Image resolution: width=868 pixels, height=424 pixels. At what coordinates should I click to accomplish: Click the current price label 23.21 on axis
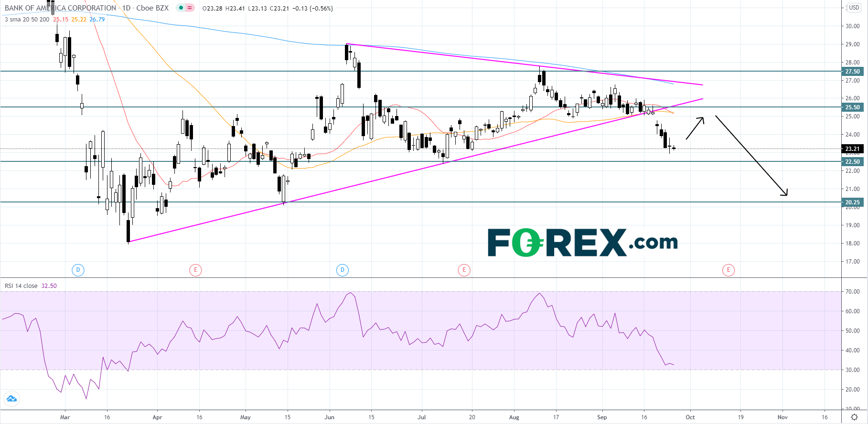[853, 149]
